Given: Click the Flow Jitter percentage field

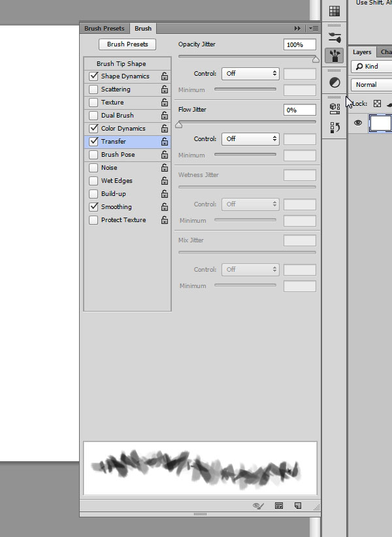Looking at the screenshot, I should [299, 110].
